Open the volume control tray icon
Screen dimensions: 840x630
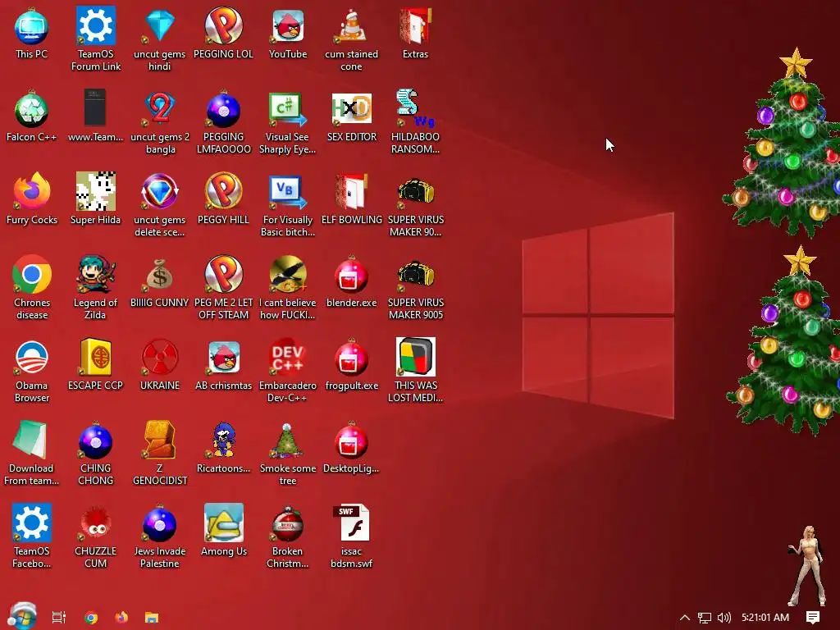(x=724, y=618)
